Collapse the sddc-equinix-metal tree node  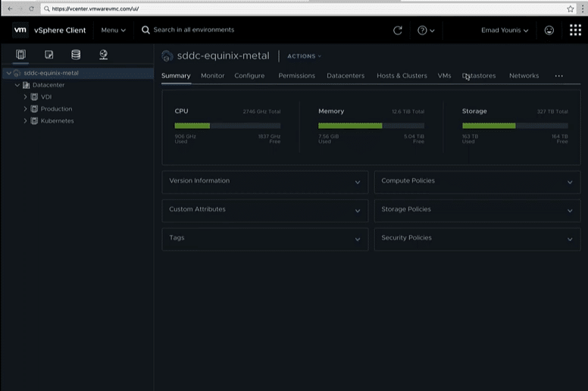click(8, 73)
